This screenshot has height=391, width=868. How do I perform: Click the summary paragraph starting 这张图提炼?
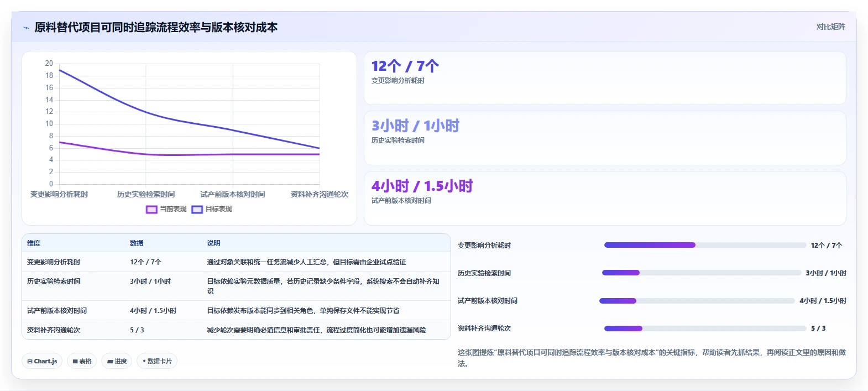pos(652,358)
